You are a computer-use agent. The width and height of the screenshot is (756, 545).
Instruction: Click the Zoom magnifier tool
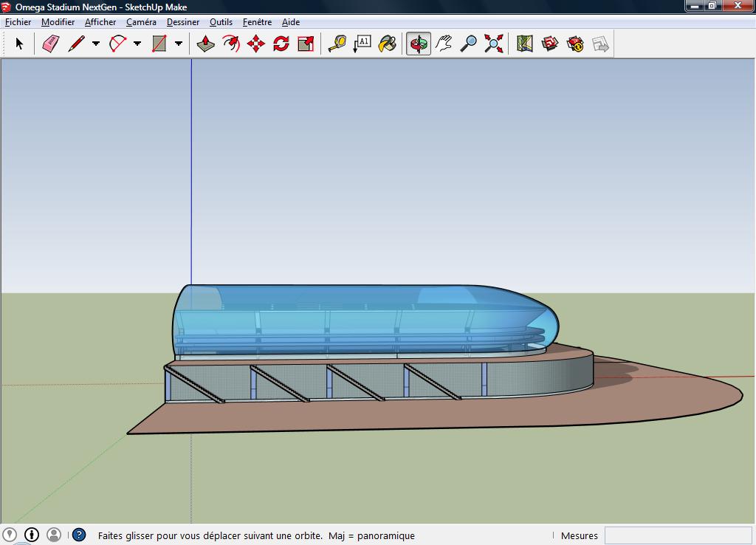469,44
